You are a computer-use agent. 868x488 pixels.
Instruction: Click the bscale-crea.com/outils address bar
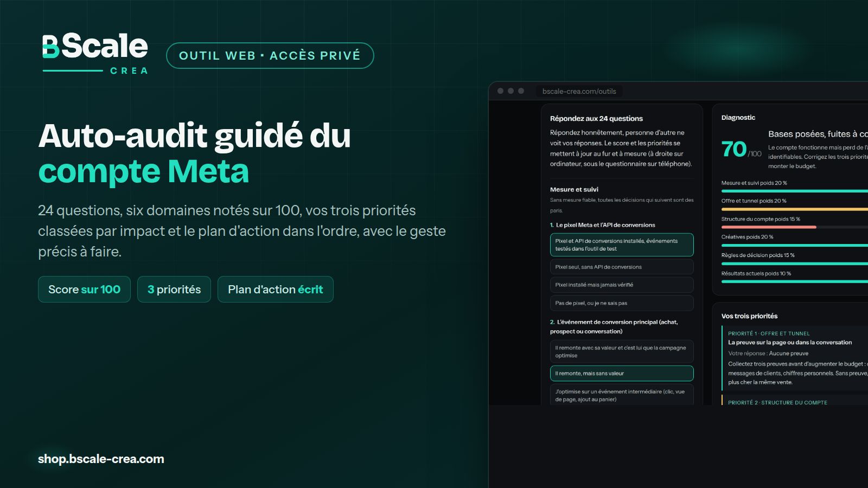pos(579,91)
